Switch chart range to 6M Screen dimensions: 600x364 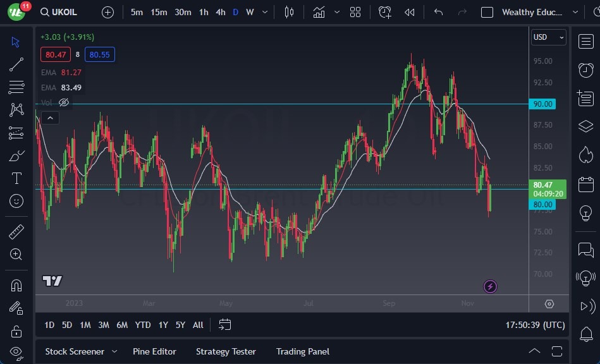[122, 325]
